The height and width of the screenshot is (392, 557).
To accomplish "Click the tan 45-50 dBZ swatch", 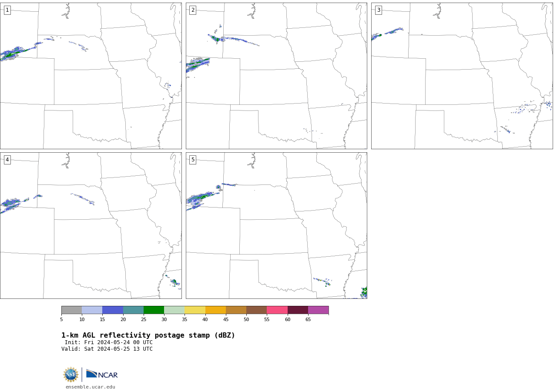I will coord(236,310).
